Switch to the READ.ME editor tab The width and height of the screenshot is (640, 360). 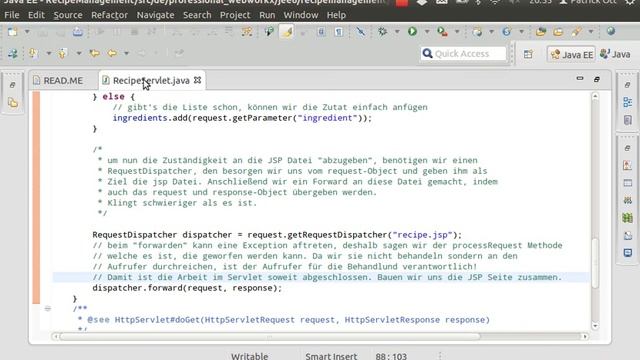tap(58, 80)
